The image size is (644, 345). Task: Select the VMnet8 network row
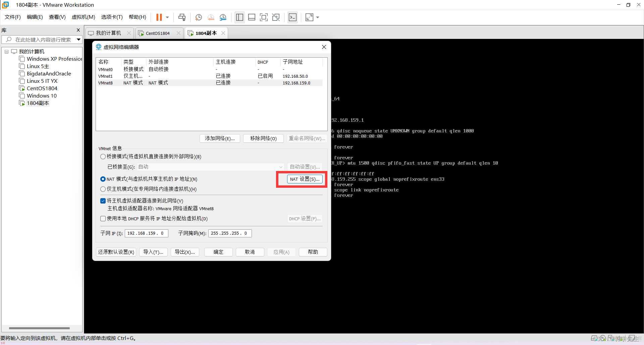tap(210, 83)
